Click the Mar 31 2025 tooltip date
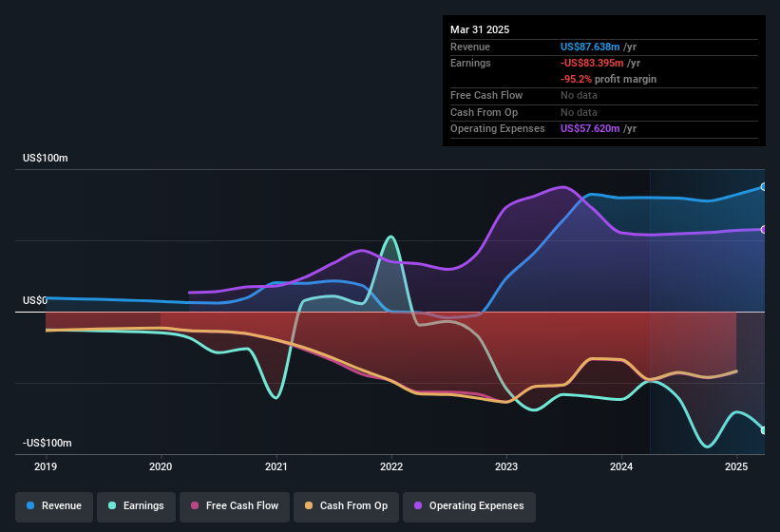This screenshot has width=780, height=532. pos(480,29)
